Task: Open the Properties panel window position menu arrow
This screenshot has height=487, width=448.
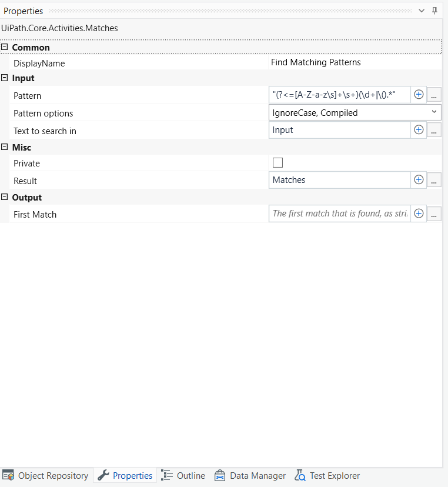Action: [422, 11]
